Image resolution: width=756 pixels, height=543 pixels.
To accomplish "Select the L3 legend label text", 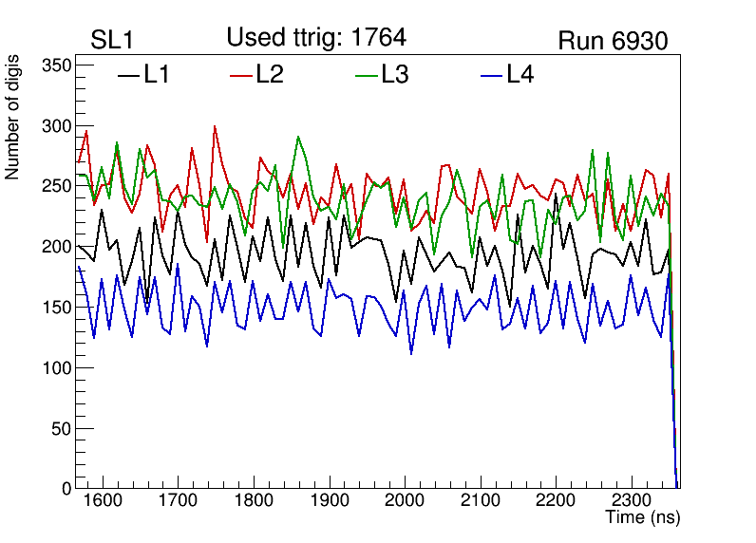I will (394, 75).
